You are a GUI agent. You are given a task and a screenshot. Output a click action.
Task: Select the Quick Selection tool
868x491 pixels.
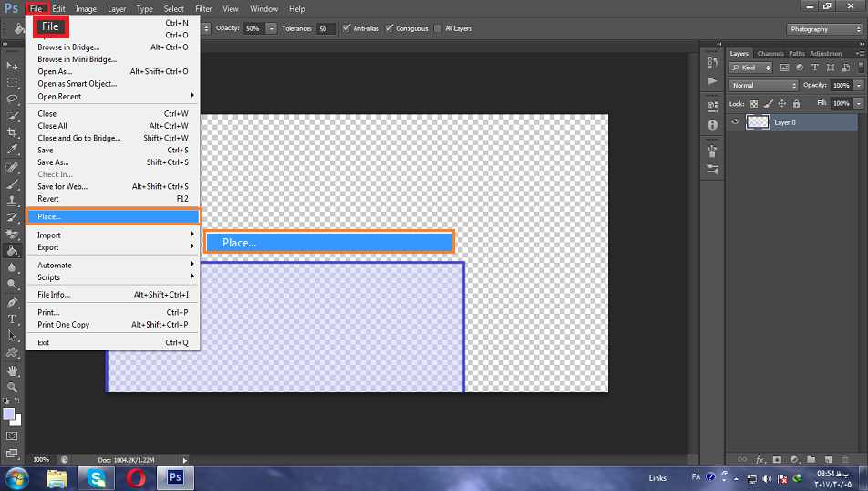[12, 116]
